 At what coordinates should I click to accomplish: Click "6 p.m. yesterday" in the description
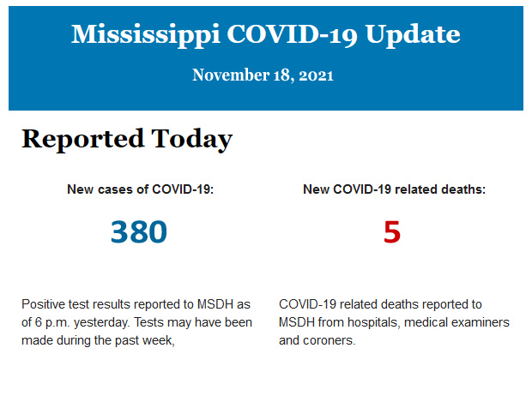click(82, 322)
